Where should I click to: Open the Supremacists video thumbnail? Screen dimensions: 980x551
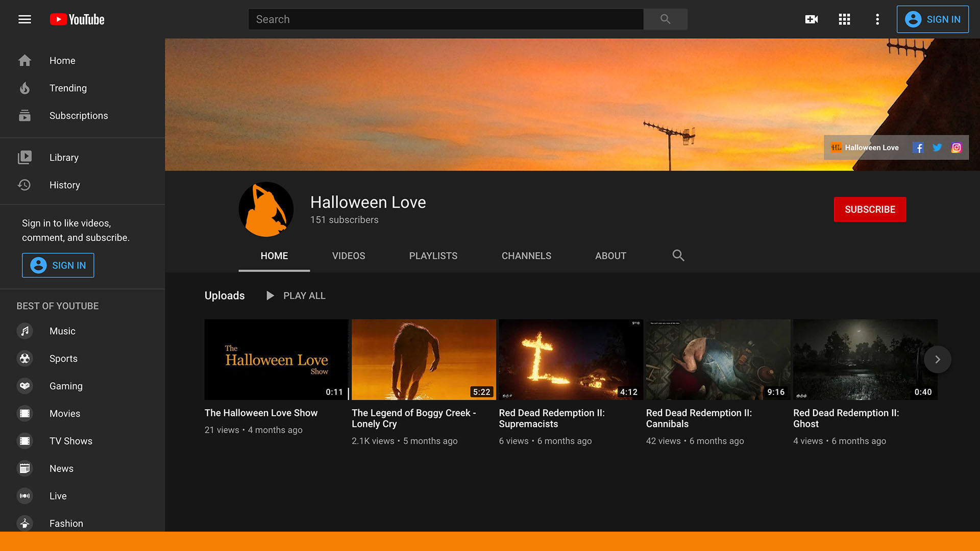(571, 360)
